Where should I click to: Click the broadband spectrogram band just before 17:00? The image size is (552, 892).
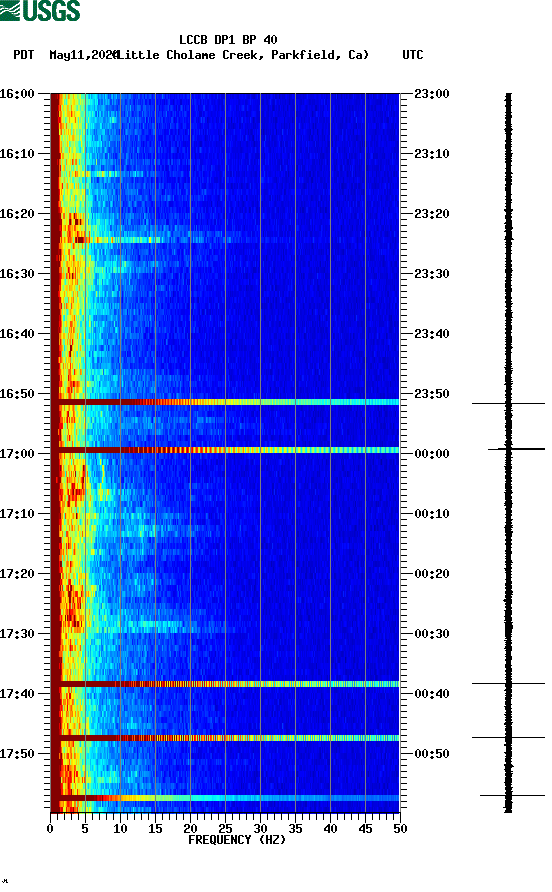pyautogui.click(x=225, y=450)
